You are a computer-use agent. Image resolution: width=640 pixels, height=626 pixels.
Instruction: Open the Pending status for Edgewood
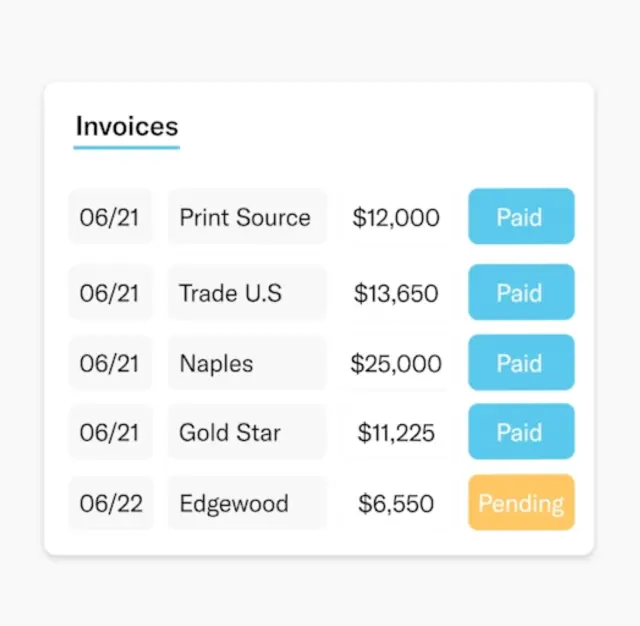click(521, 502)
